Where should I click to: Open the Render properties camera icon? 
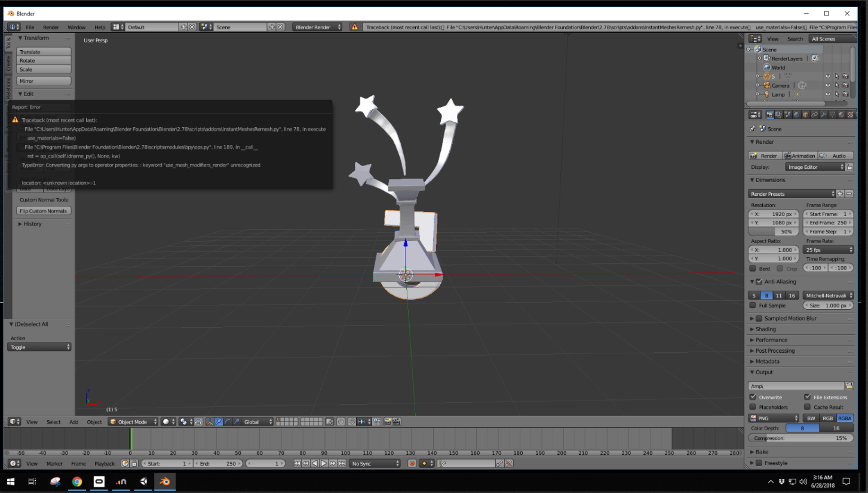tap(770, 115)
